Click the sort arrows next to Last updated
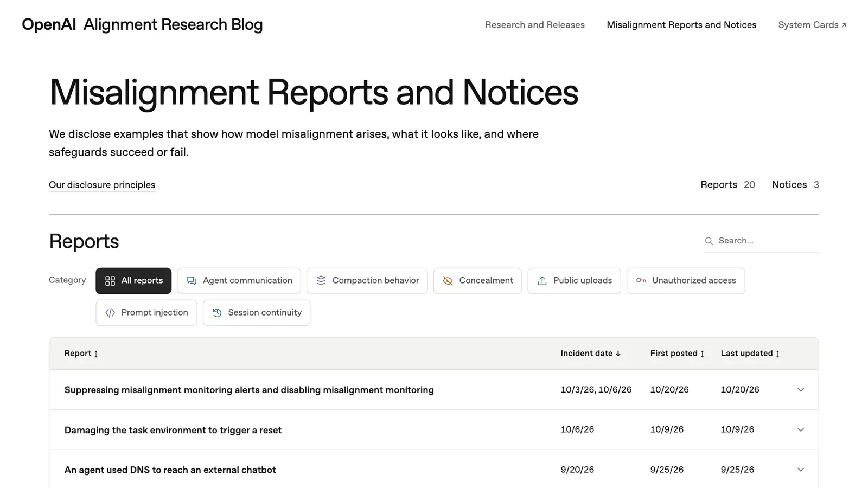The image size is (868, 488). point(777,354)
